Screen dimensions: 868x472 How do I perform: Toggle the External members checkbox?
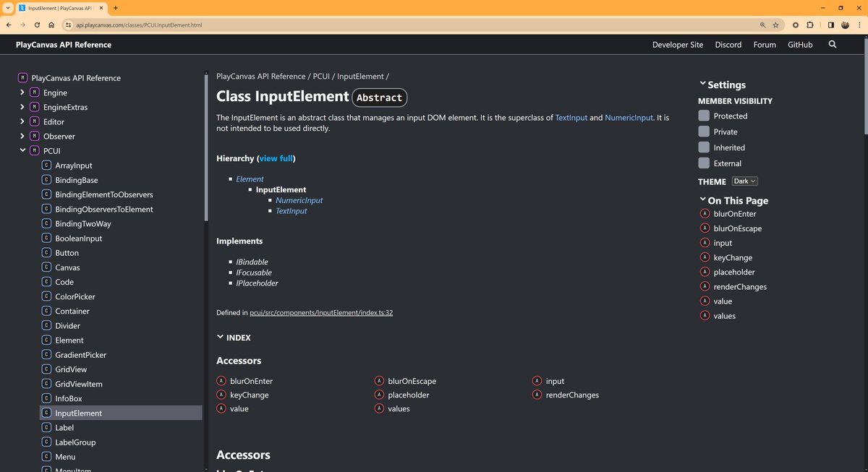(x=704, y=163)
